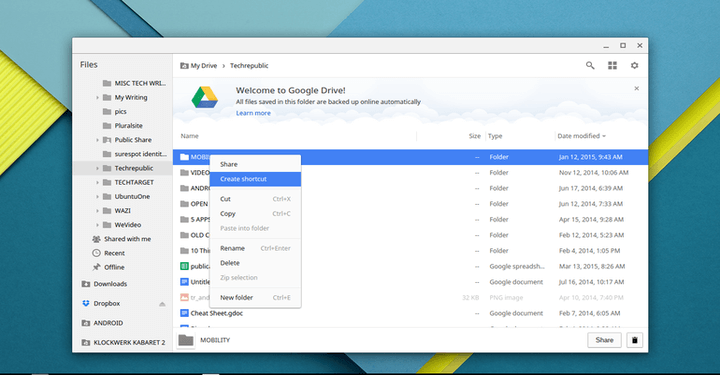The height and width of the screenshot is (375, 720).
Task: Choose Copy in context menu
Action: [255, 213]
